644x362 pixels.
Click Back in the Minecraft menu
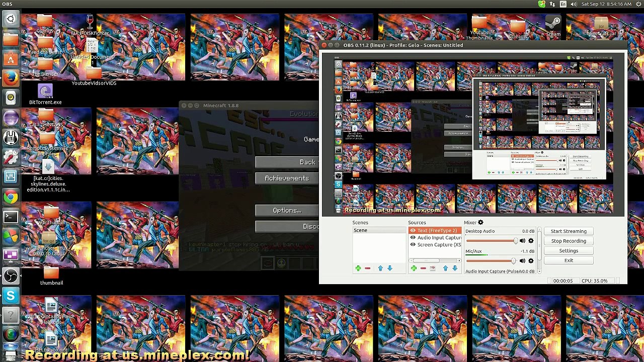(287, 162)
